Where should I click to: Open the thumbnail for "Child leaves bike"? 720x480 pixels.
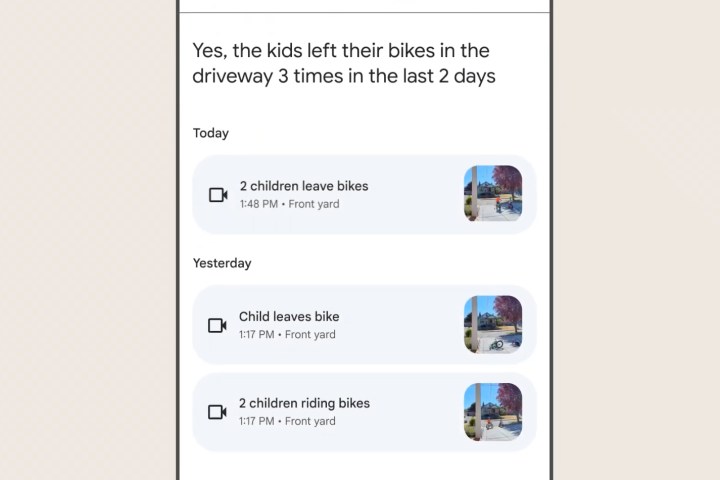click(493, 324)
